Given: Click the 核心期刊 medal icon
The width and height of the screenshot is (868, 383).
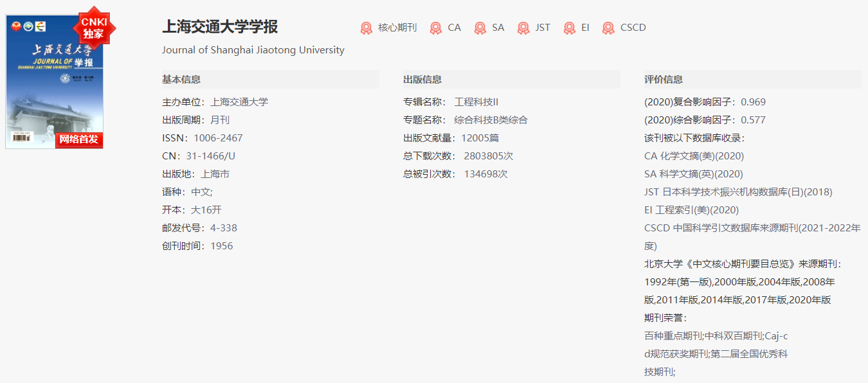Looking at the screenshot, I should click(366, 28).
